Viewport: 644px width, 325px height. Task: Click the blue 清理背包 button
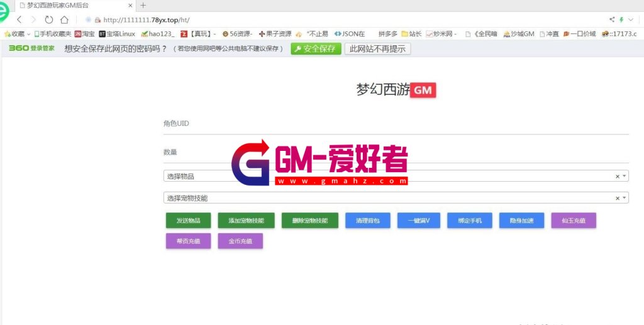pos(368,221)
